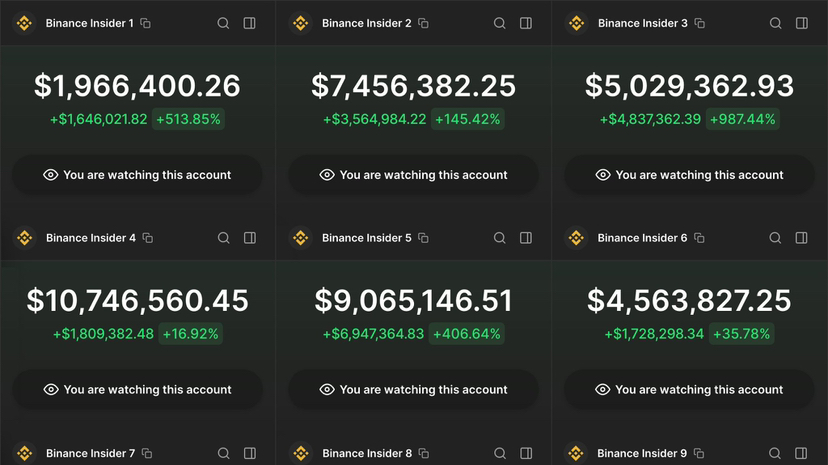This screenshot has height=465, width=828.
Task: Click the eye icon on Binance Insider 1
Action: click(x=51, y=175)
